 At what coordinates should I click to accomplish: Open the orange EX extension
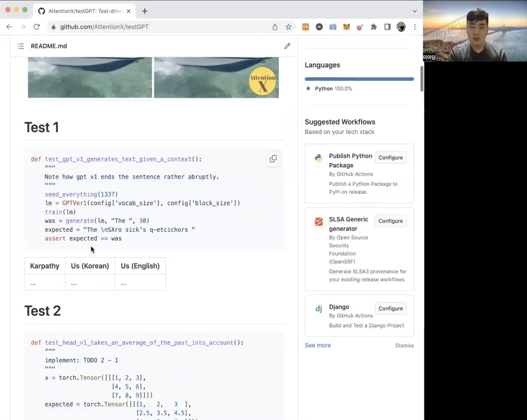(x=305, y=27)
